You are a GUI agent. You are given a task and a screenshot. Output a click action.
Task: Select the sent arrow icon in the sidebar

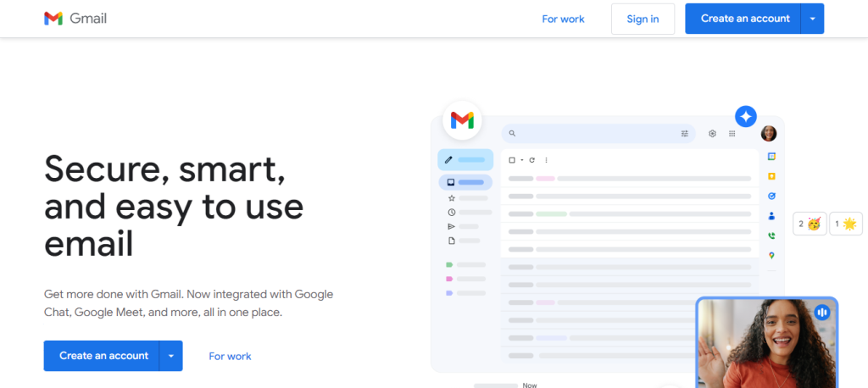[x=451, y=226]
